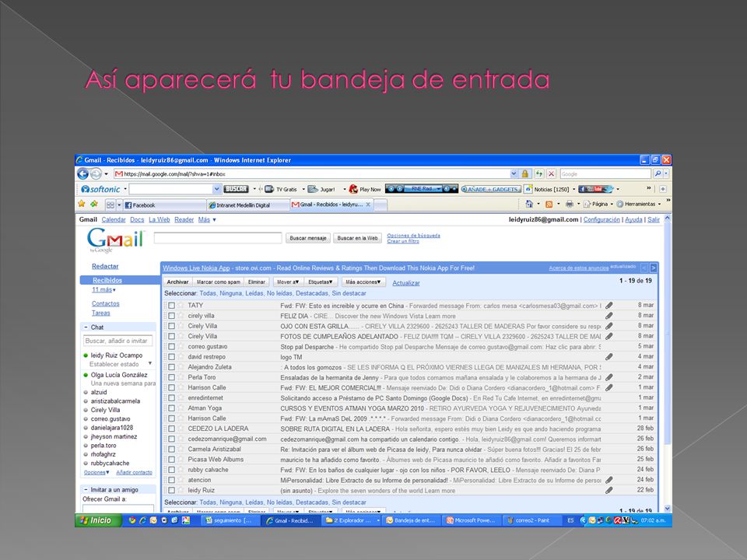Click the Jugar! toolbar button

tap(321, 189)
